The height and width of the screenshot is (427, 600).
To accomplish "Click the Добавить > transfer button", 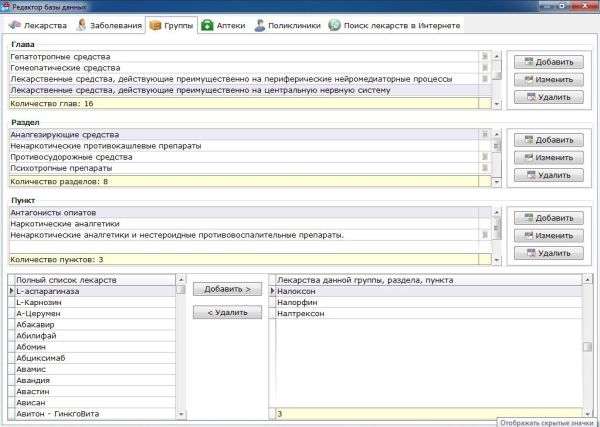I will pos(227,289).
